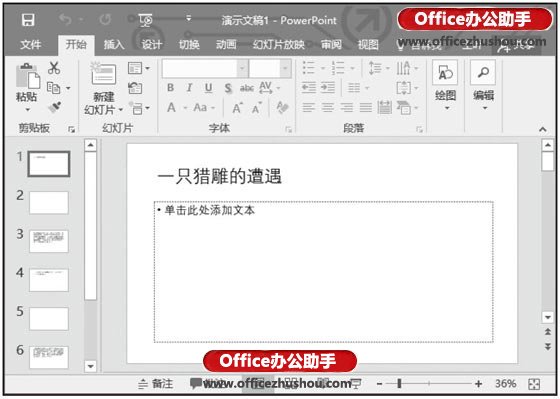Expand the 粘贴 dropdown arrow

28,109
